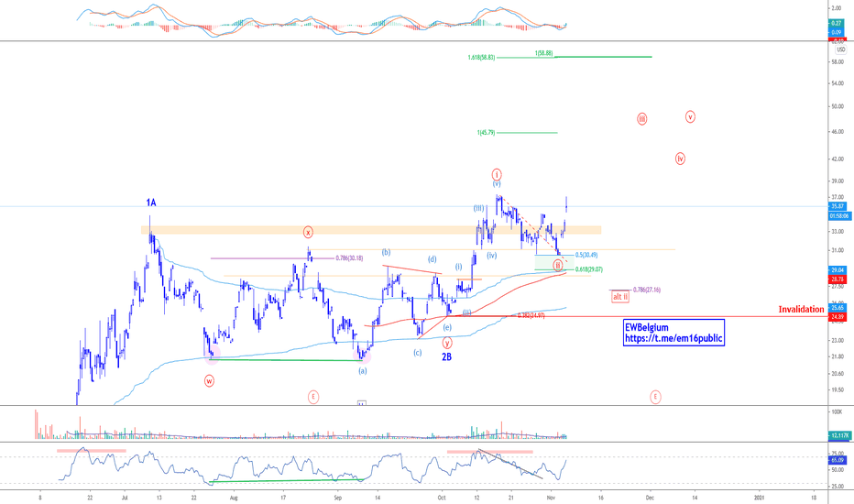Click the 0.786(30.18) retracement label
Viewport: 854px width, 504px height.
click(349, 258)
